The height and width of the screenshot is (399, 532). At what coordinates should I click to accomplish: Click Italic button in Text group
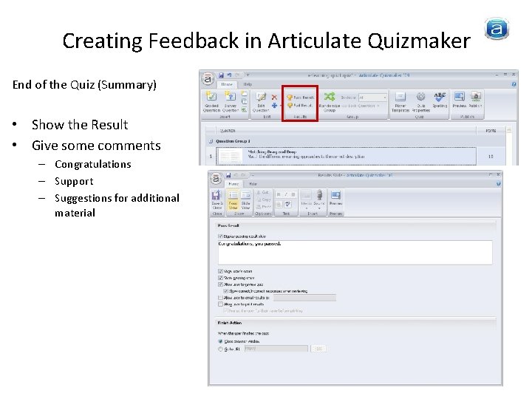pyautogui.click(x=286, y=194)
